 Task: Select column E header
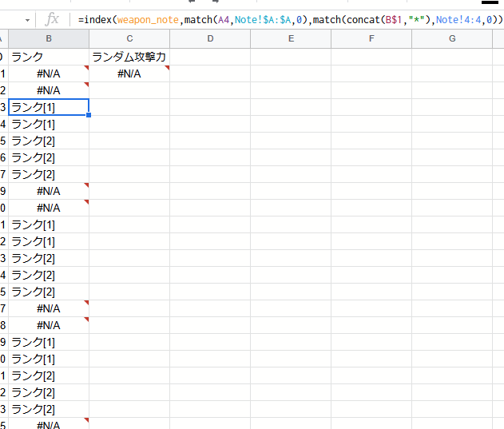tap(291, 38)
